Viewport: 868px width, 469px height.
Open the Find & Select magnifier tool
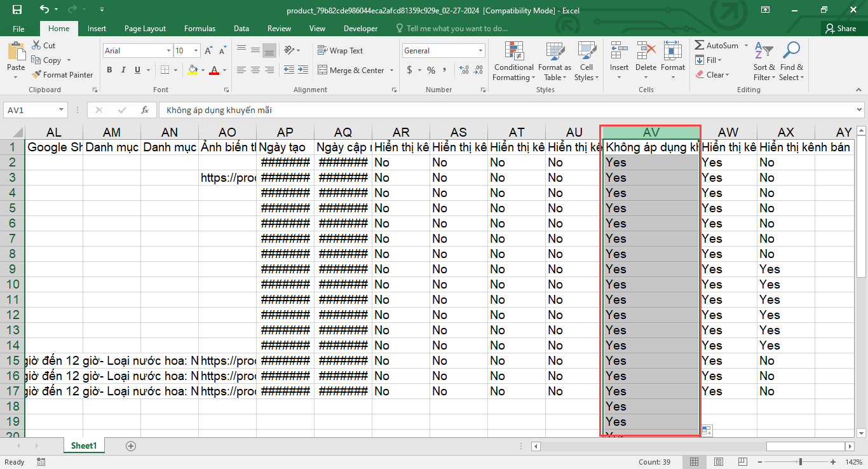click(791, 51)
